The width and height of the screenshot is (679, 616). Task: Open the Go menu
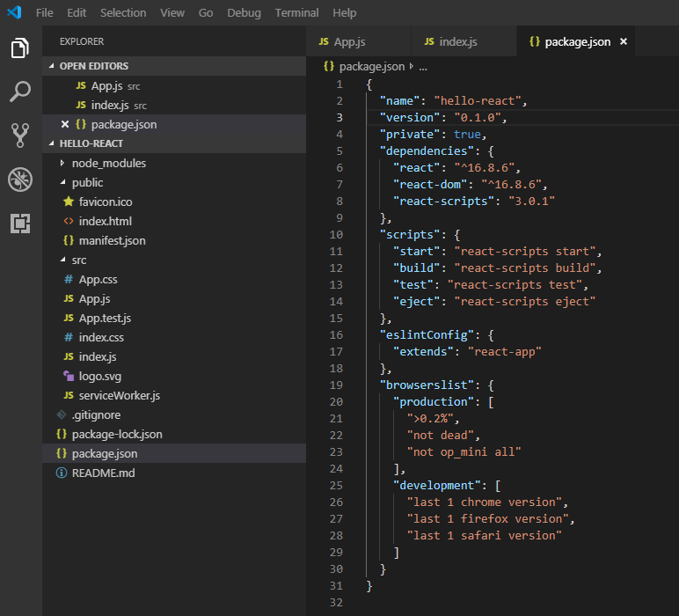206,13
